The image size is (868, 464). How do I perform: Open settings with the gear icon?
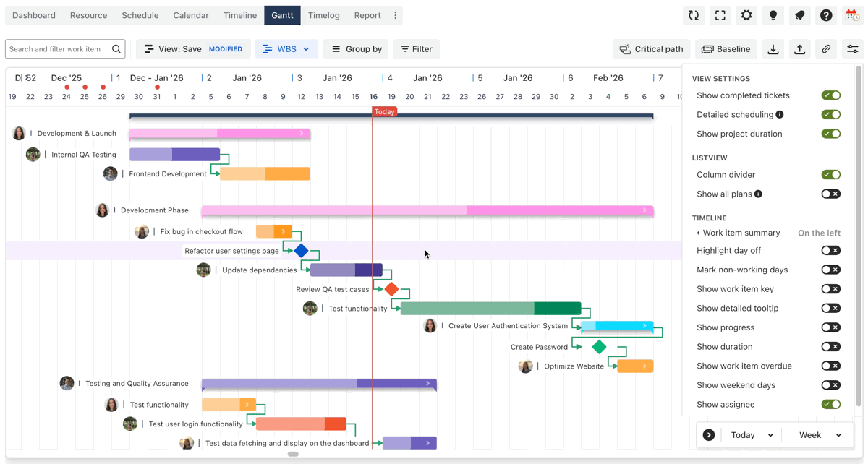click(746, 15)
